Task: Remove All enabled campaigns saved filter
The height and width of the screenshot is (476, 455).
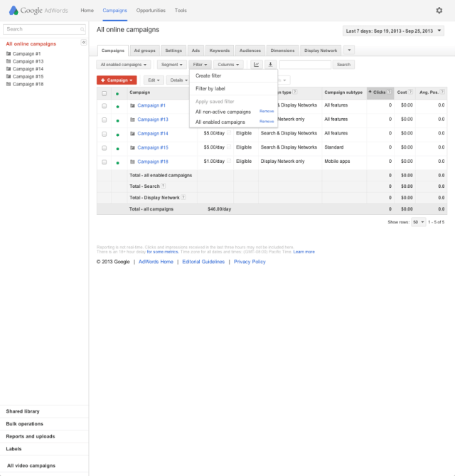Action: pos(267,121)
